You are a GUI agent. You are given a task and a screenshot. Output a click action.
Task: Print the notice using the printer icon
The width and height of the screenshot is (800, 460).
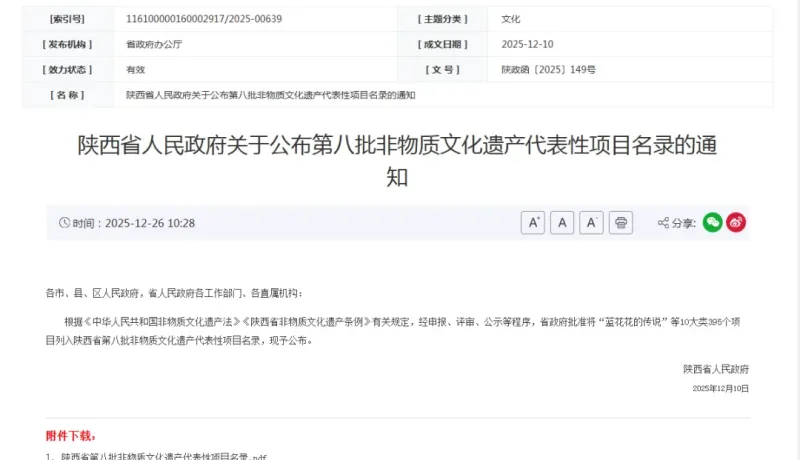coord(621,223)
